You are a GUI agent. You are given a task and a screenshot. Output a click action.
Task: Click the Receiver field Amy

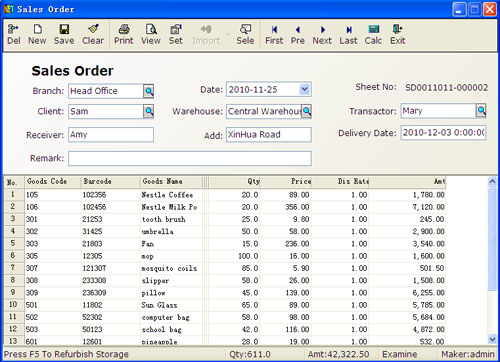tap(111, 135)
